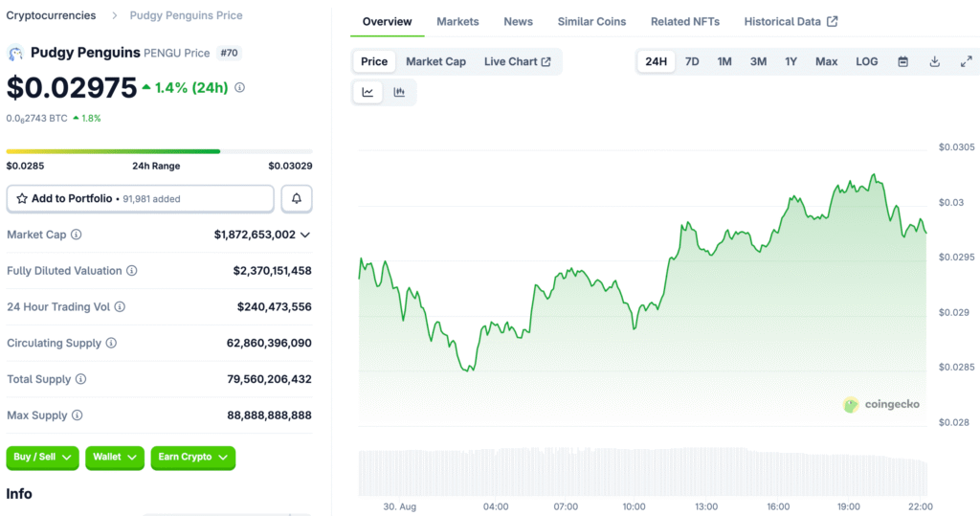Screen dimensions: 980x516
Task: Open the calendar date range picker
Action: click(x=902, y=61)
